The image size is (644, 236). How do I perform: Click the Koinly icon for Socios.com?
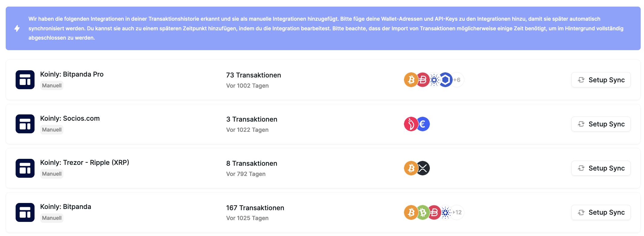click(x=25, y=124)
